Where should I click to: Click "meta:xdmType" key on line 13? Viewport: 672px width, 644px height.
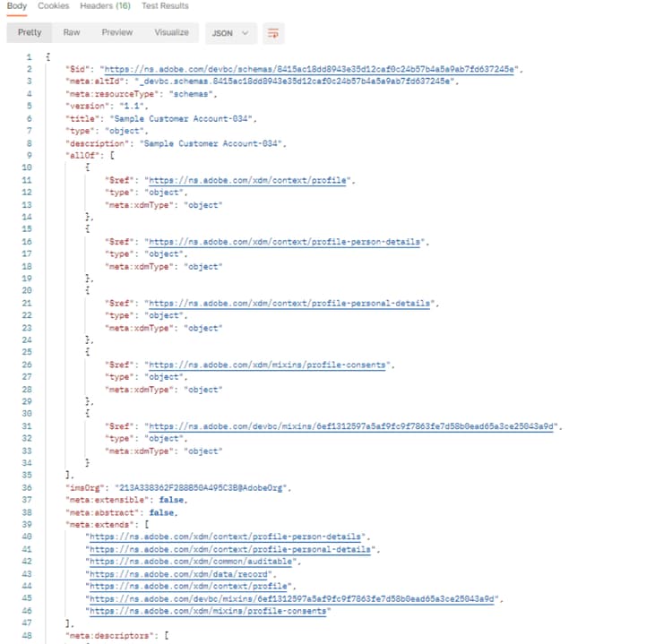[139, 205]
